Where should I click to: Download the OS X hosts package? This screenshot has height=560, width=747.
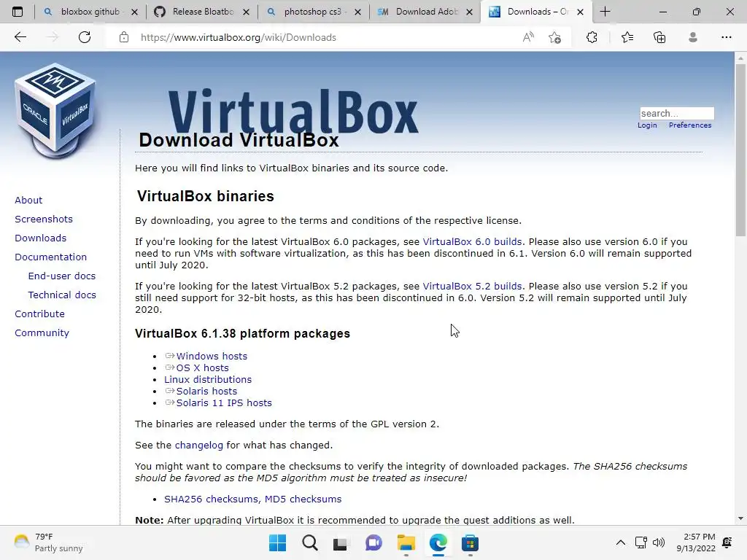203,368
